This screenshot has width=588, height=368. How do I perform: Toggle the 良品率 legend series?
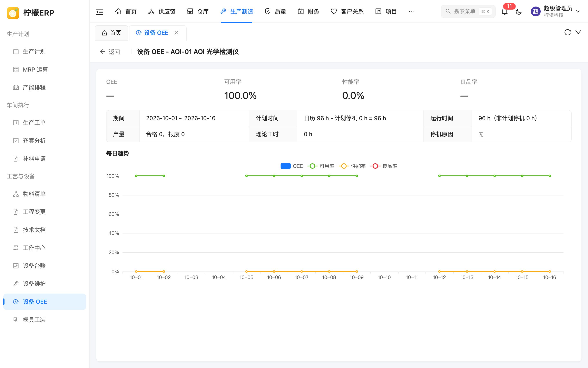(x=384, y=166)
